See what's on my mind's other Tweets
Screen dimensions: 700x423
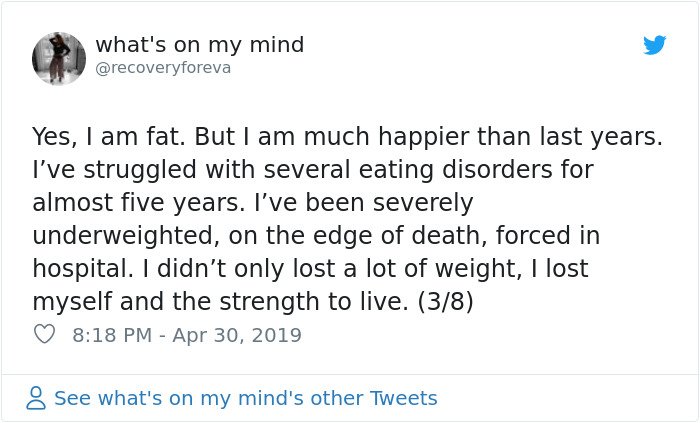pos(246,398)
